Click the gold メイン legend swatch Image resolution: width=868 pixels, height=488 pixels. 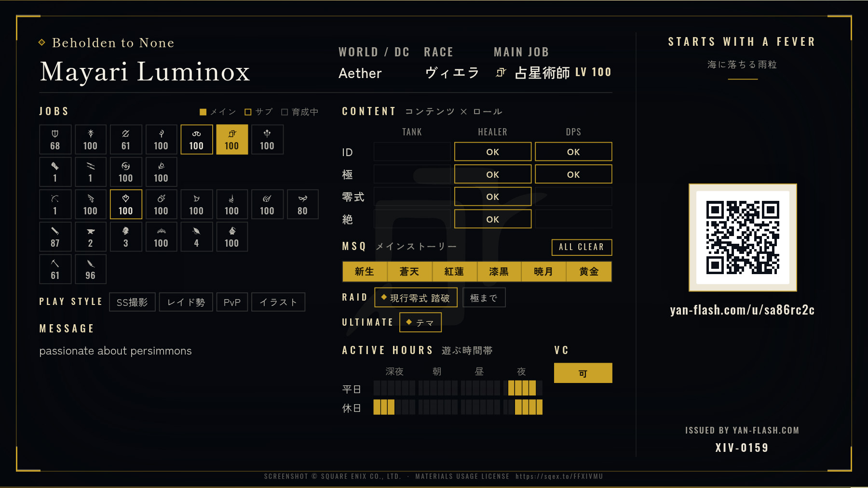203,112
